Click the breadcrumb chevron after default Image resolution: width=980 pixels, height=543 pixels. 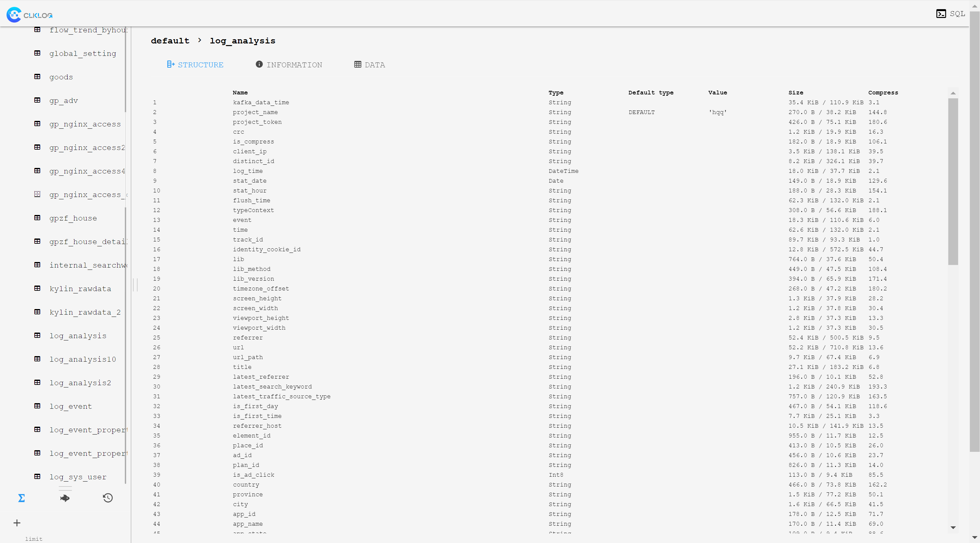click(x=200, y=40)
